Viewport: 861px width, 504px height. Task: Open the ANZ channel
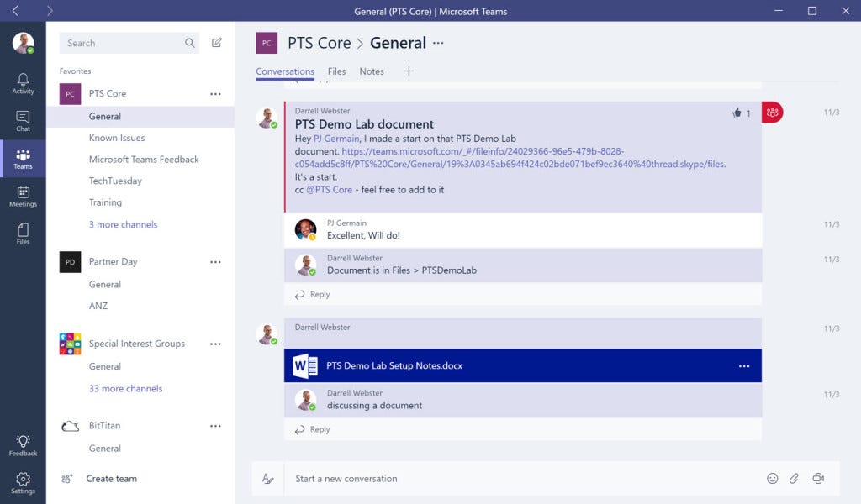click(98, 306)
